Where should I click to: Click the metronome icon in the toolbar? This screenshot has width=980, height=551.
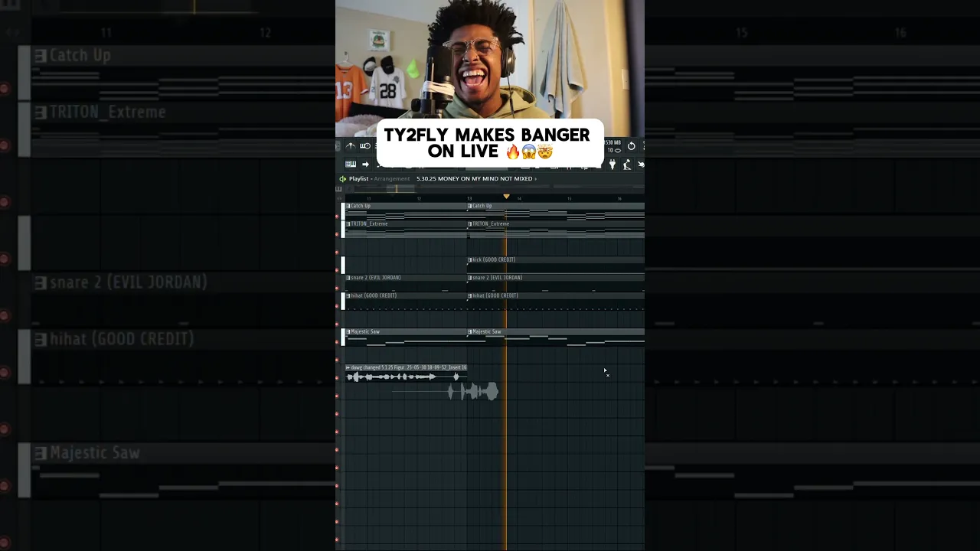pos(351,146)
